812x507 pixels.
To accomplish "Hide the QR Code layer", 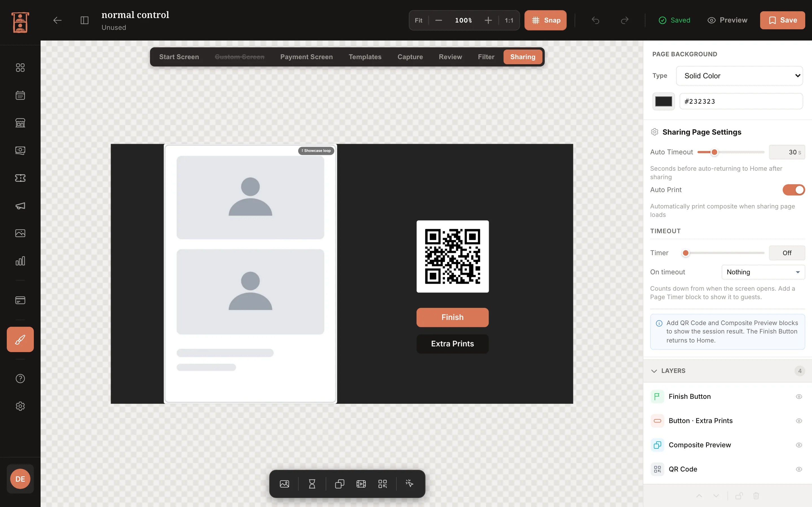I will click(x=799, y=469).
